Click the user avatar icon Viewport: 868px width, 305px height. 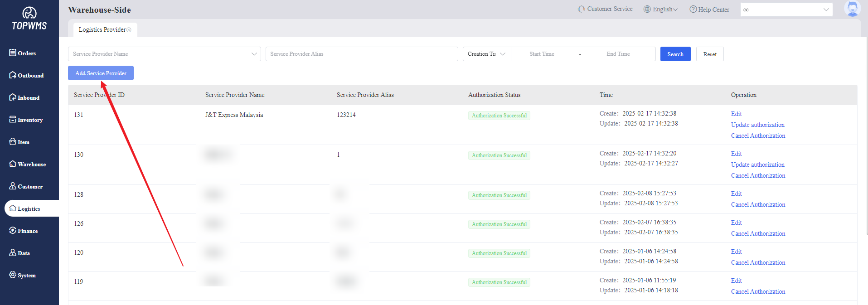[852, 9]
